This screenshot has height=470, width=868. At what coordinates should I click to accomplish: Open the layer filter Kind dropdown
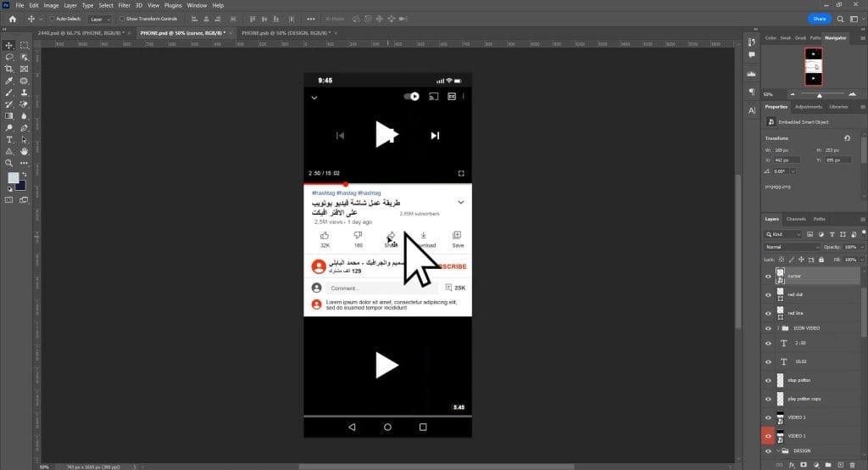[783, 234]
